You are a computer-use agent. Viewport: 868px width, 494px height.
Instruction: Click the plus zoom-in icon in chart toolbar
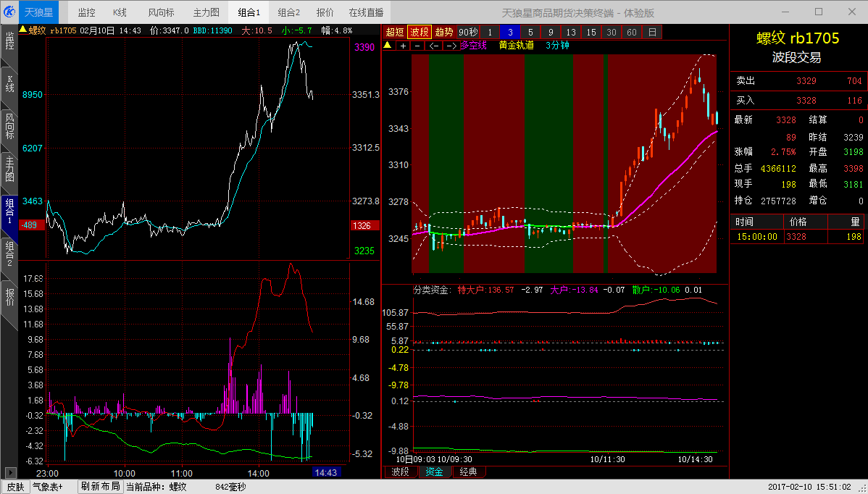point(403,46)
